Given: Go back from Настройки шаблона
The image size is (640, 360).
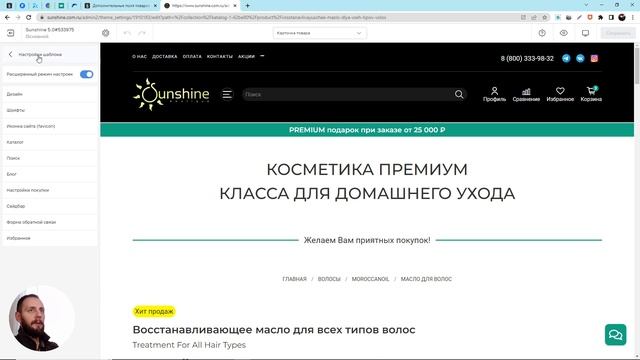Looking at the screenshot, I should point(11,54).
